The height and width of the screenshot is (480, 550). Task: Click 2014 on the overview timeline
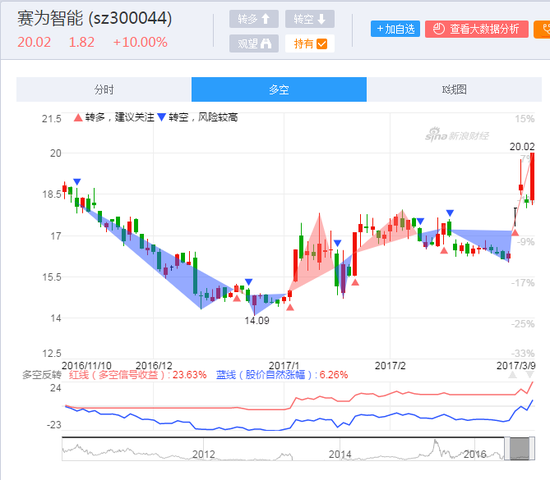tap(340, 454)
